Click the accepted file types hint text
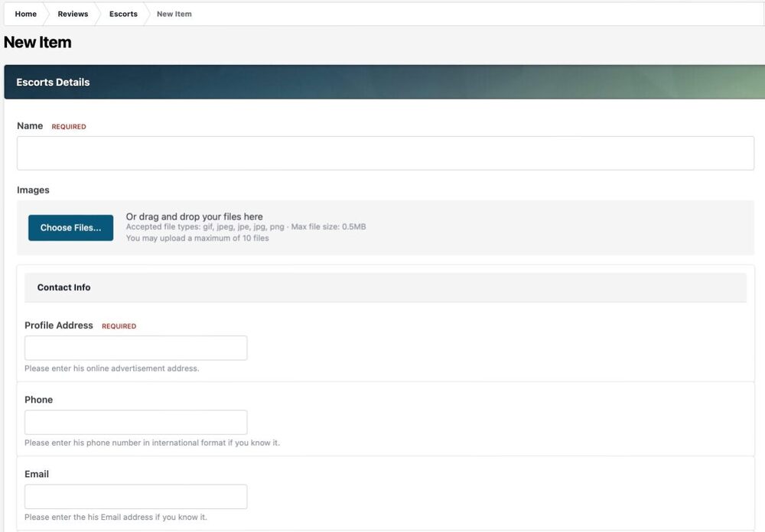This screenshot has width=765, height=532. tap(246, 227)
